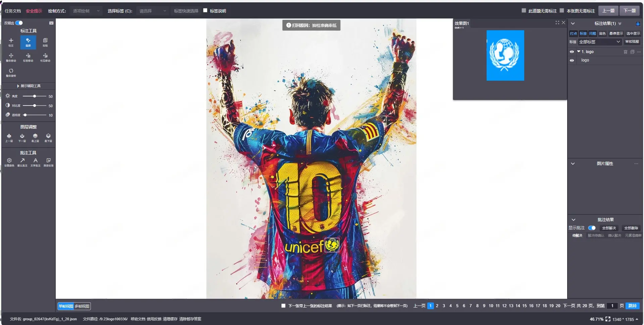Select the 指定标签 assign-label tool
Image resolution: width=644 pixels, height=325 pixels.
click(49, 162)
